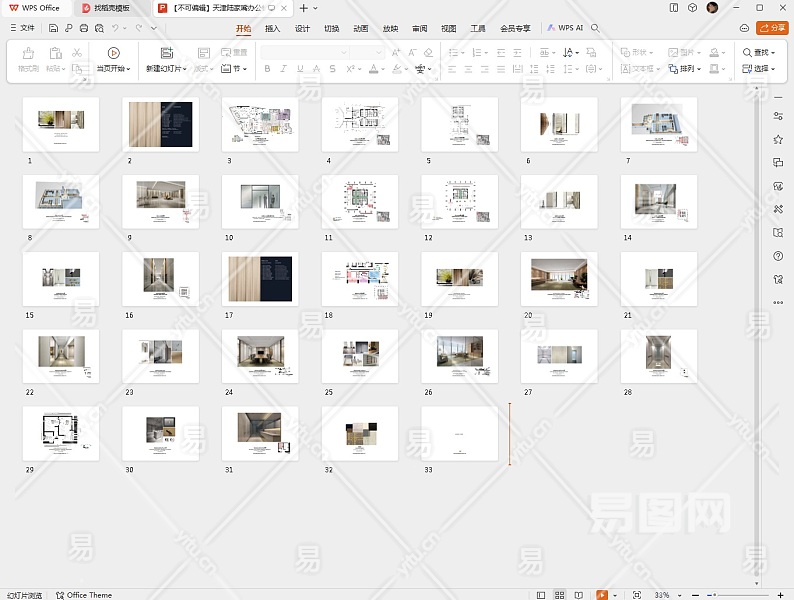Click the star icon in right sidebar
794x600 pixels.
click(x=778, y=139)
